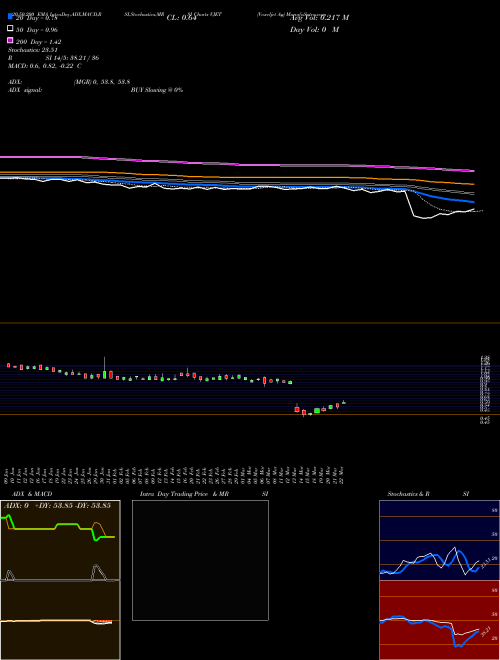Image resolution: width=500 pixels, height=660 pixels.
Task: Click the red RSI chart panel
Action: click(439, 620)
